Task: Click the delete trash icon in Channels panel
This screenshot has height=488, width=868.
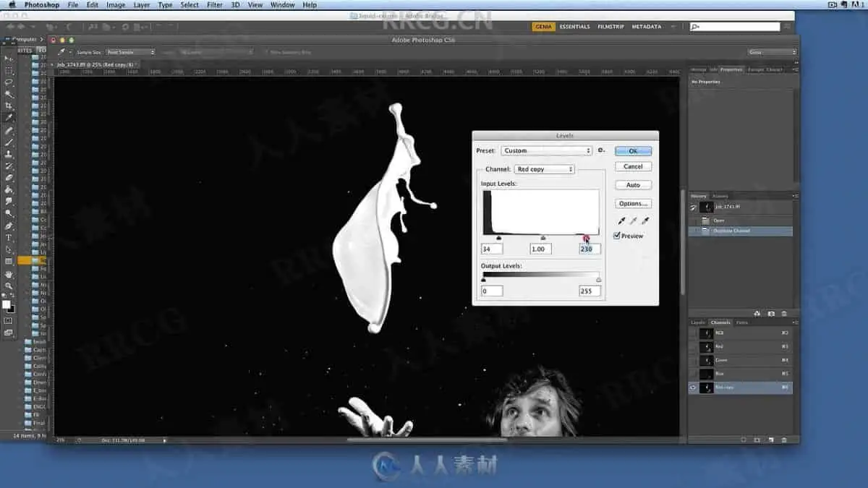Action: pyautogui.click(x=784, y=440)
